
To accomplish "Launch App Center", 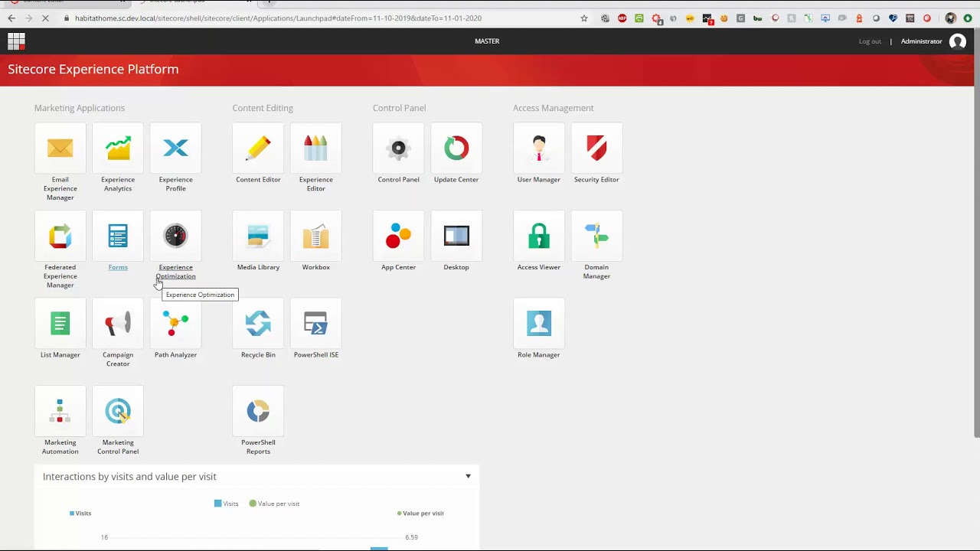I will coord(398,236).
